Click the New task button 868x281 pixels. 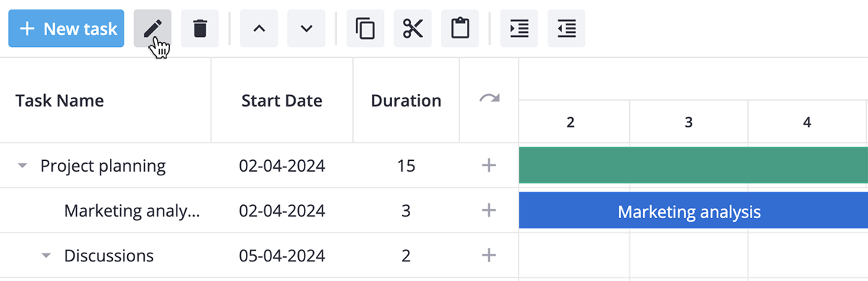click(67, 29)
